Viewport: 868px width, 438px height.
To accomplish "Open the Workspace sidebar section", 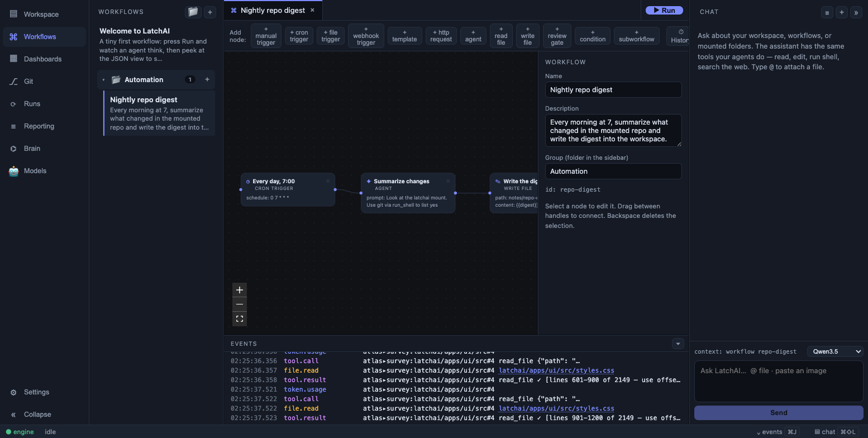I will coord(44,15).
